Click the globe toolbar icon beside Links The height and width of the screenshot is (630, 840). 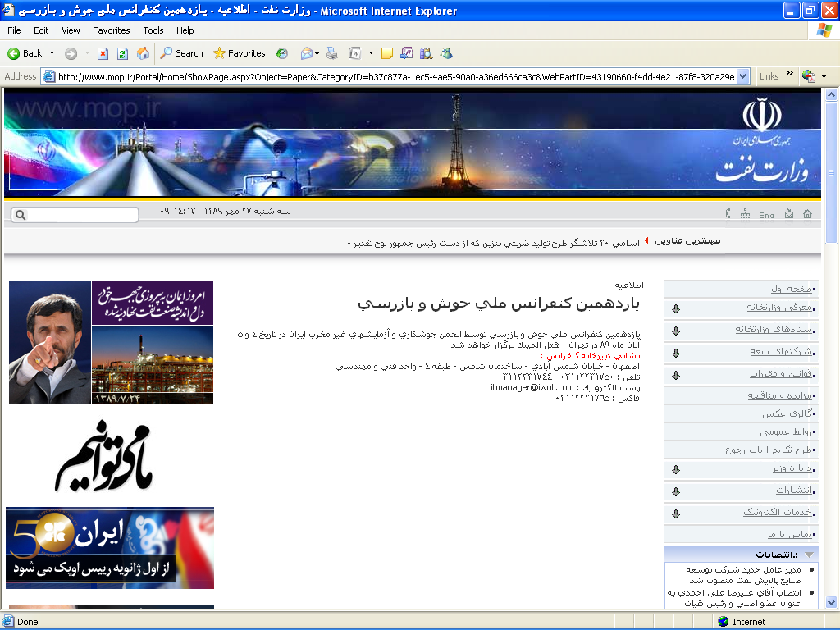tap(808, 76)
